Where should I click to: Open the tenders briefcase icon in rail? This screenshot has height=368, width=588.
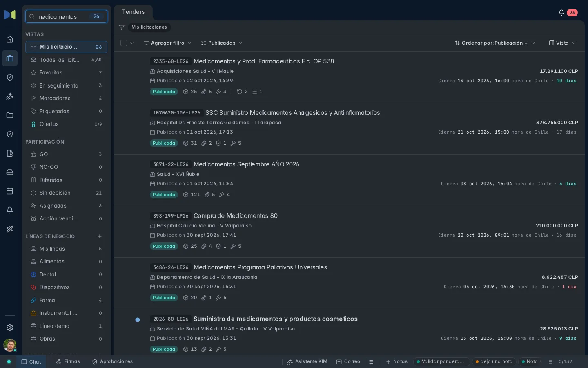tap(10, 58)
